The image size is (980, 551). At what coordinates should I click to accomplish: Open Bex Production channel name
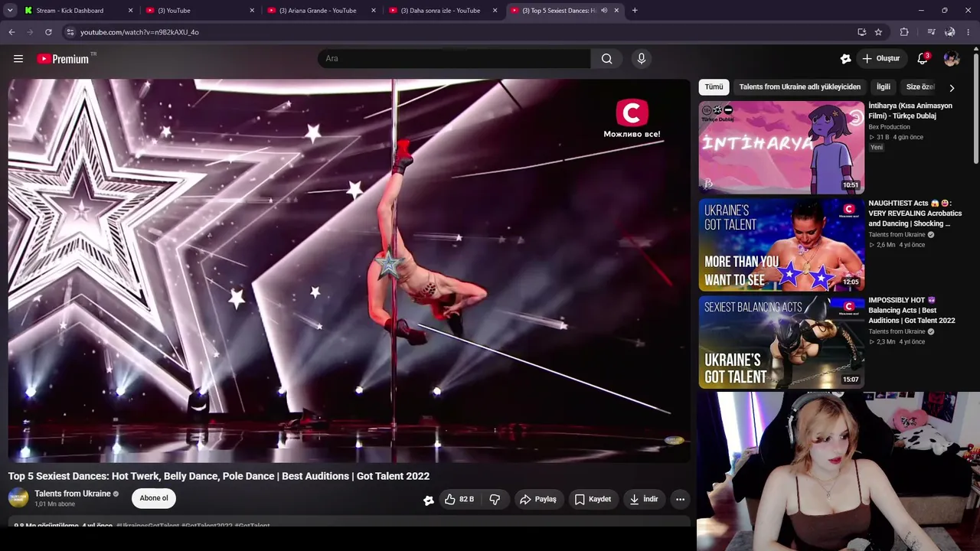(889, 127)
